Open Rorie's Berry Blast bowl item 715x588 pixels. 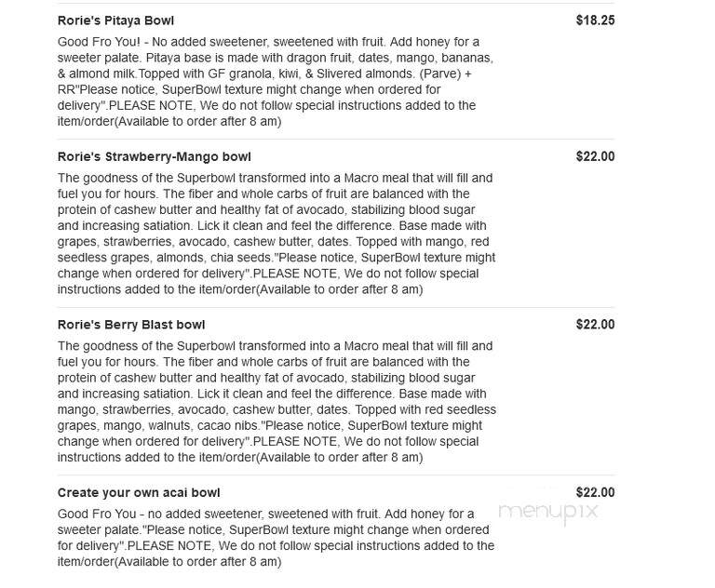coord(131,325)
